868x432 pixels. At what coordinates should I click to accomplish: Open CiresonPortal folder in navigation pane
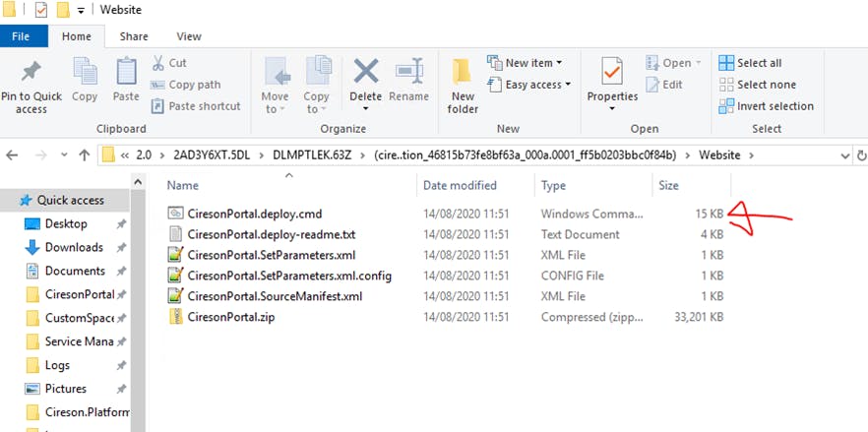coord(80,294)
